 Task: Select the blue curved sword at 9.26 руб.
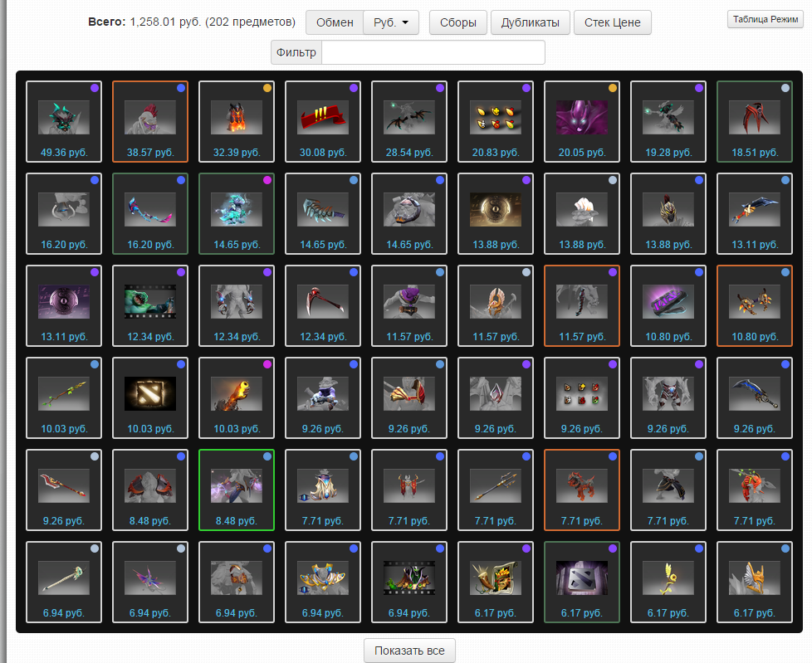coord(755,398)
